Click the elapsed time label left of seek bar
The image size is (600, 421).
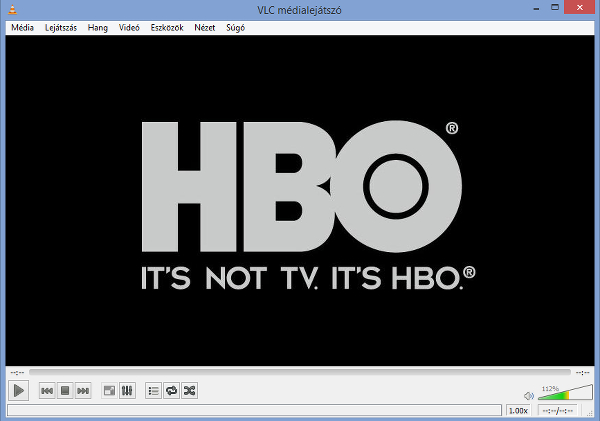[17, 372]
